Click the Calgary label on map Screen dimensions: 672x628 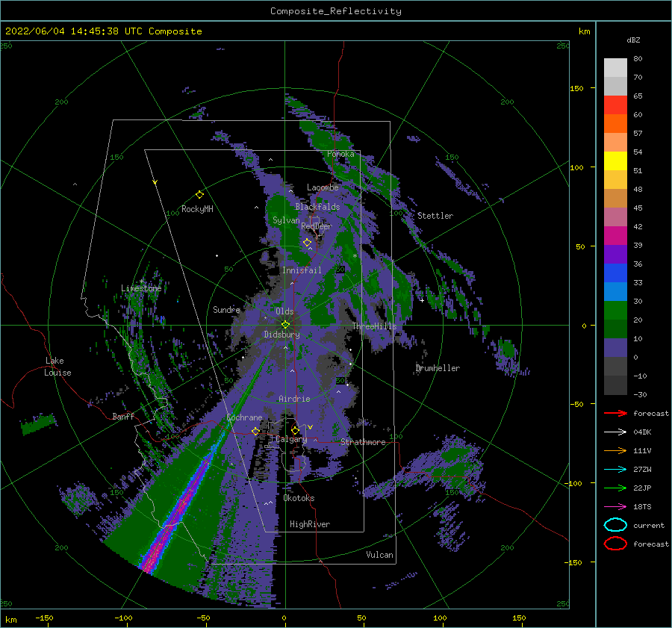291,439
